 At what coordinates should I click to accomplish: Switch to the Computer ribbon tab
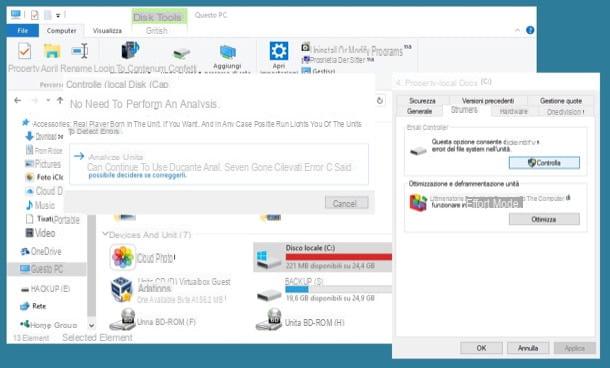pos(61,30)
